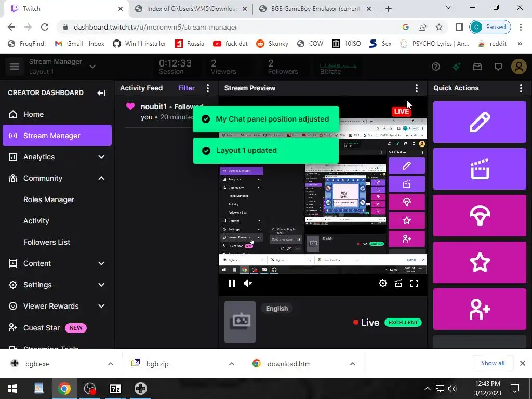The image size is (532, 399).
Task: Click the Bitrate graph in header
Action: pos(338,66)
